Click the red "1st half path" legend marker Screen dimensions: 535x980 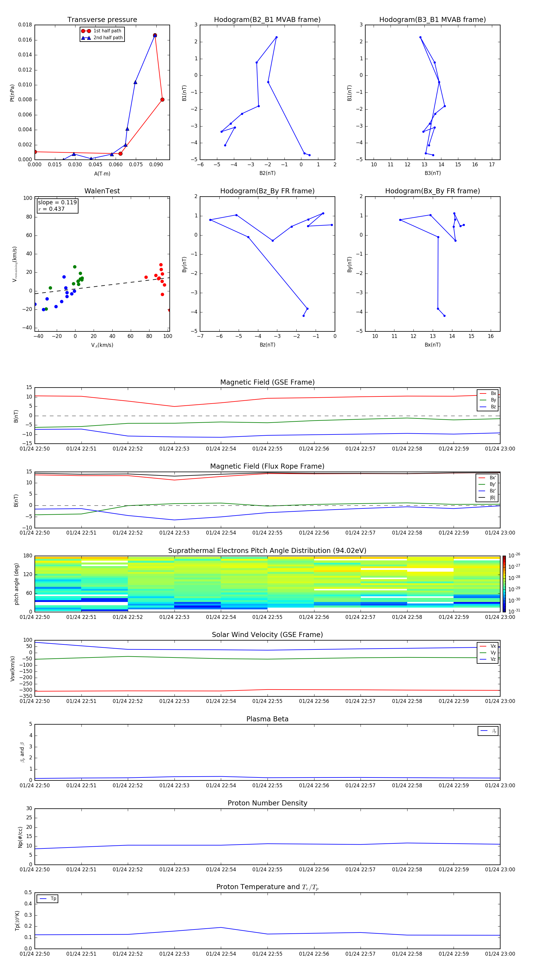pyautogui.click(x=86, y=31)
